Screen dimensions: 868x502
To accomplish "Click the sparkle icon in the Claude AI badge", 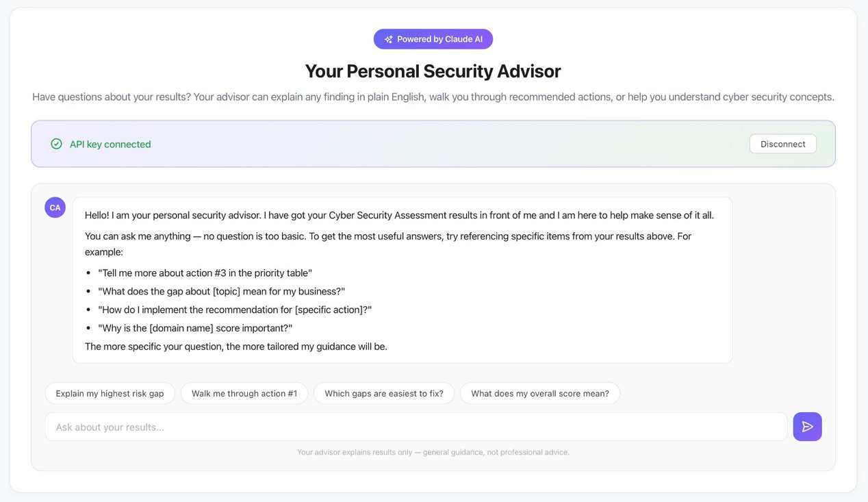I will (x=388, y=39).
